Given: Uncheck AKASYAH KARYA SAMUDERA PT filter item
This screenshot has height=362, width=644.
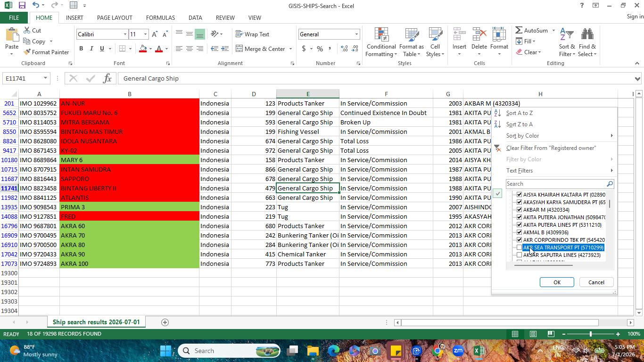Looking at the screenshot, I should (x=520, y=202).
